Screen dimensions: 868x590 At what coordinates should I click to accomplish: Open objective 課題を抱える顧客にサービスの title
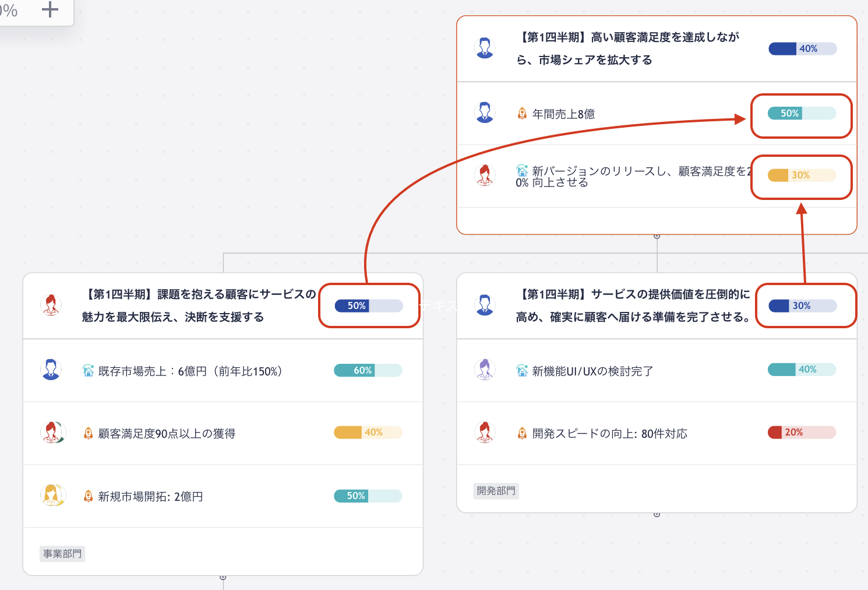(199, 305)
